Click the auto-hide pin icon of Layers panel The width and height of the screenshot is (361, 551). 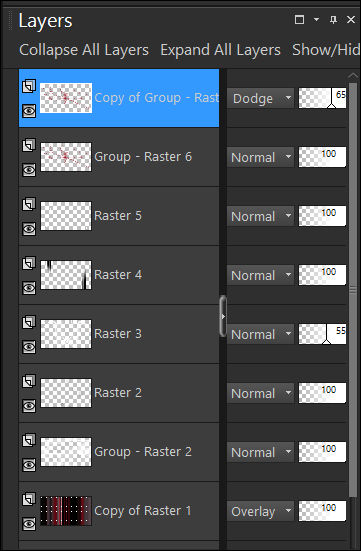333,20
